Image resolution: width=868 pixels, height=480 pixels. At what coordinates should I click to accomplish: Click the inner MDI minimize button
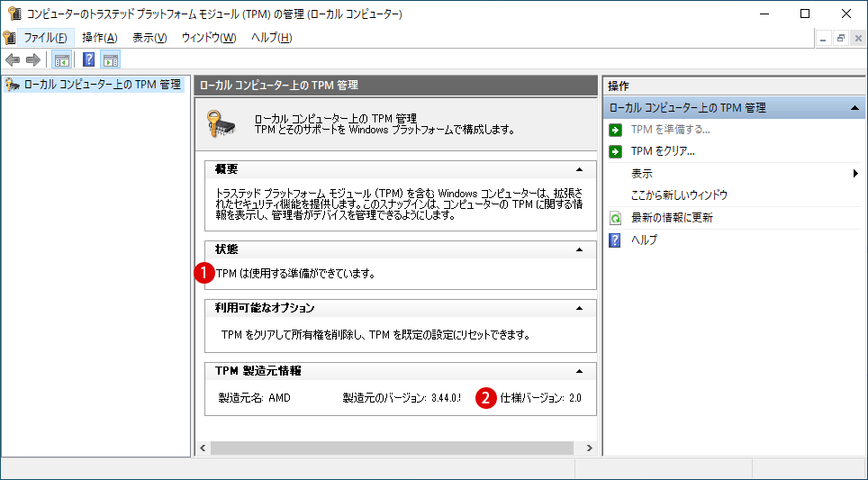click(x=823, y=38)
